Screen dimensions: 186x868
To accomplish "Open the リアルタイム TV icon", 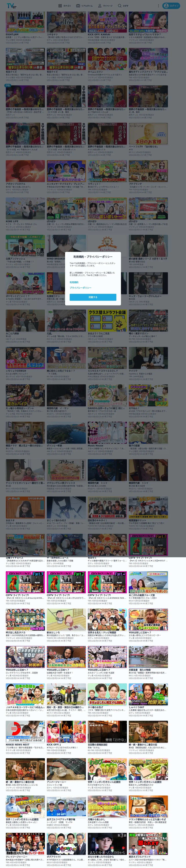I will pyautogui.click(x=78, y=6).
